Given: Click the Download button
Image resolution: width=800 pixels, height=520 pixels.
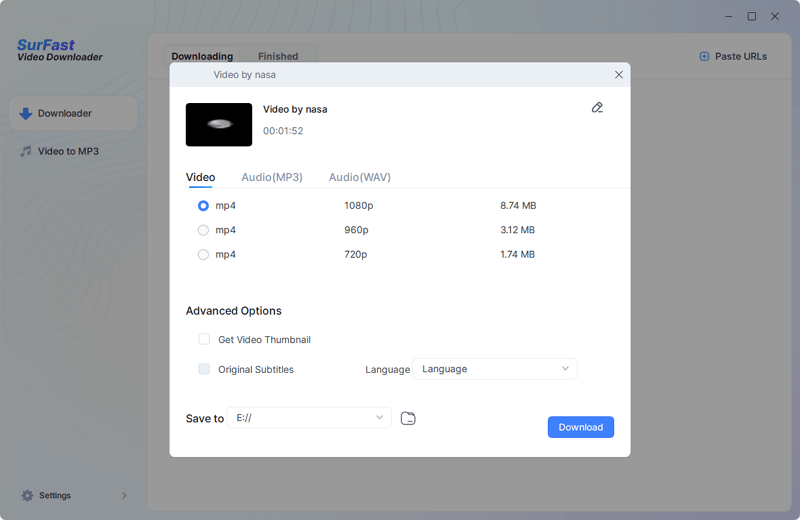Looking at the screenshot, I should [581, 427].
